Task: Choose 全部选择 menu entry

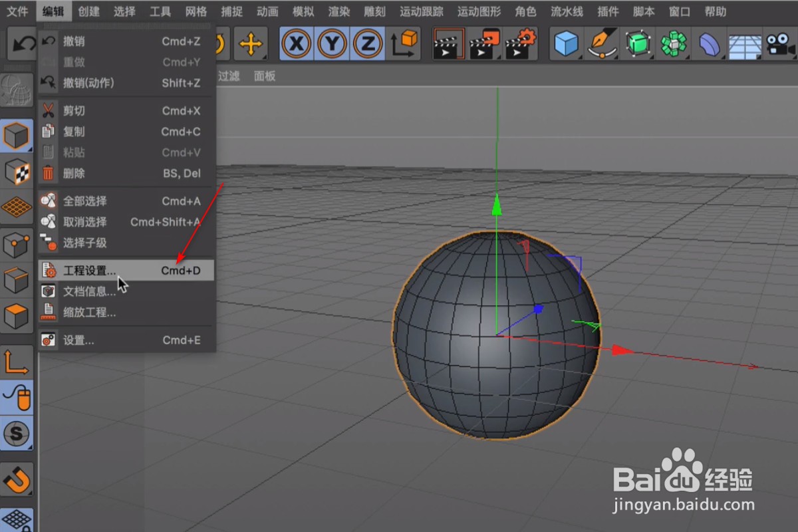Action: pyautogui.click(x=126, y=201)
